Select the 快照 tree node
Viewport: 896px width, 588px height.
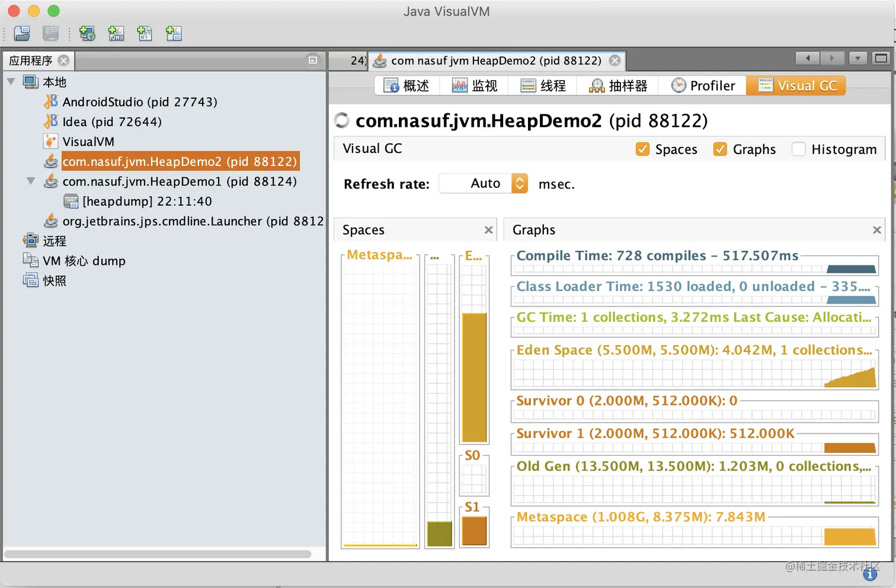tap(55, 280)
